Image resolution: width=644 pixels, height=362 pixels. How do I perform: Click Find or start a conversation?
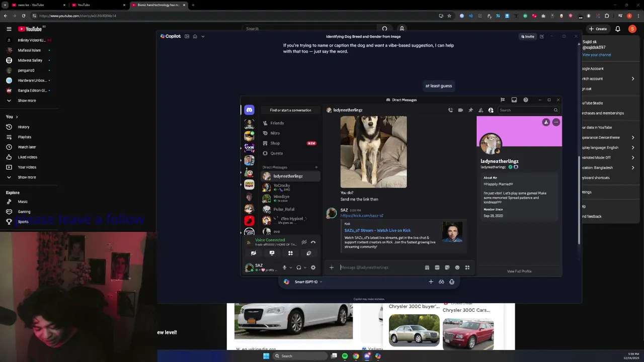click(x=290, y=110)
